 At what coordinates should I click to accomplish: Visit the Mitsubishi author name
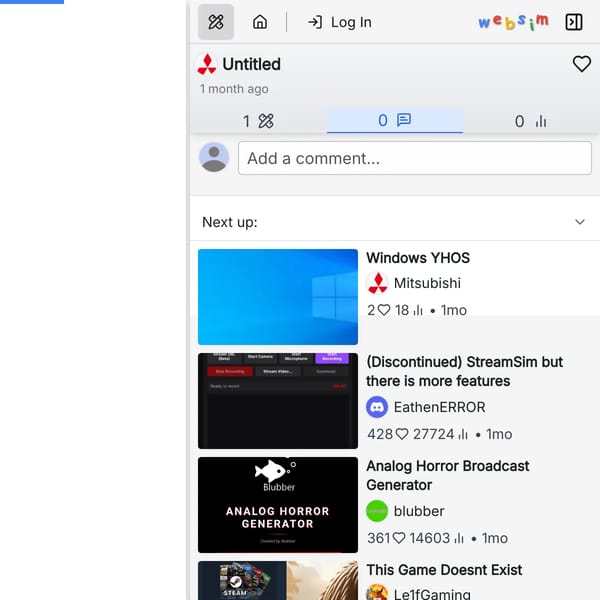pyautogui.click(x=427, y=283)
